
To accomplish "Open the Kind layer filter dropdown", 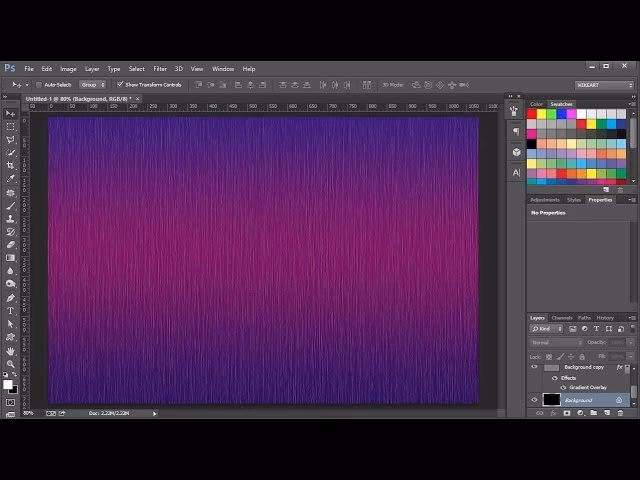I will [x=547, y=329].
